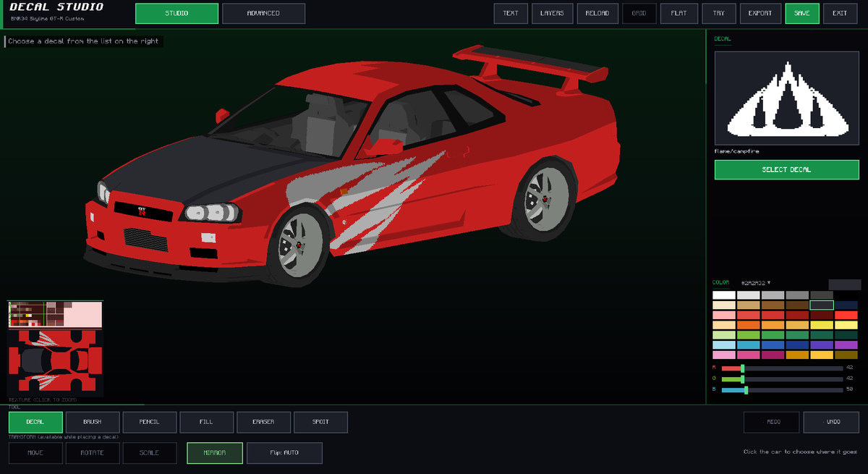Click RELOAD in the top bar

(597, 13)
